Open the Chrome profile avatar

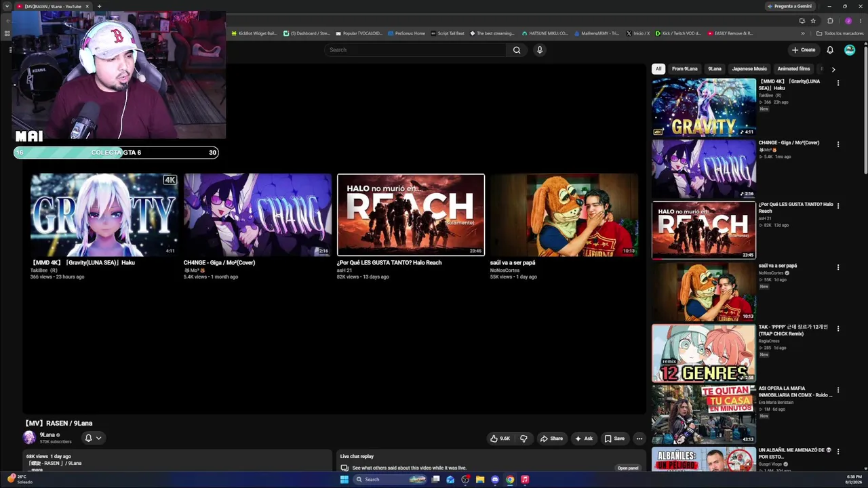848,20
